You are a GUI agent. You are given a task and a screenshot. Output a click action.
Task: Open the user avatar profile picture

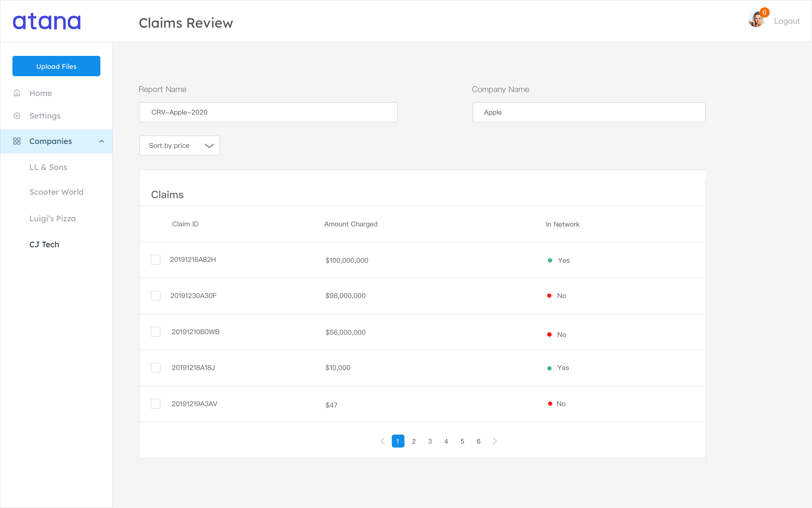(x=756, y=19)
